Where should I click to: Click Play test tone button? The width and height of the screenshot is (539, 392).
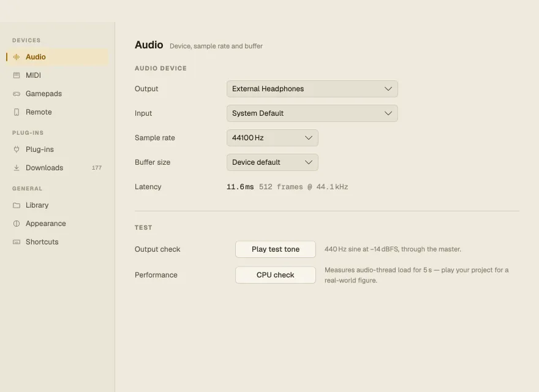click(276, 249)
